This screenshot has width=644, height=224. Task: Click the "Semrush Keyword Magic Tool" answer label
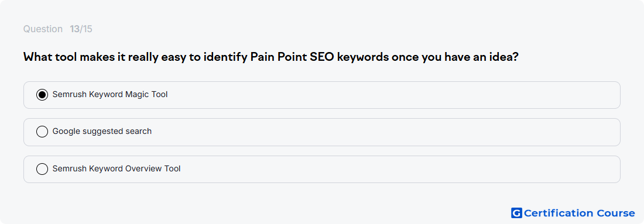click(110, 94)
